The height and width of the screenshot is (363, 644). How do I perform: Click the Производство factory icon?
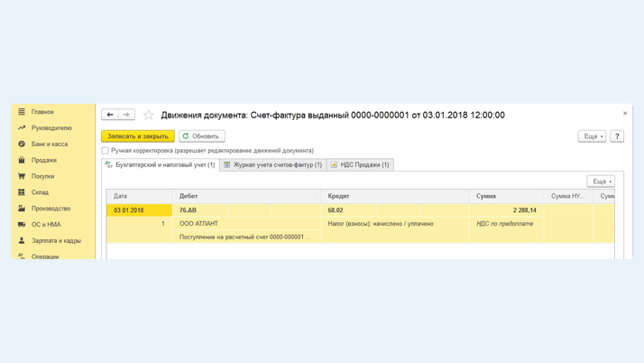coord(22,209)
